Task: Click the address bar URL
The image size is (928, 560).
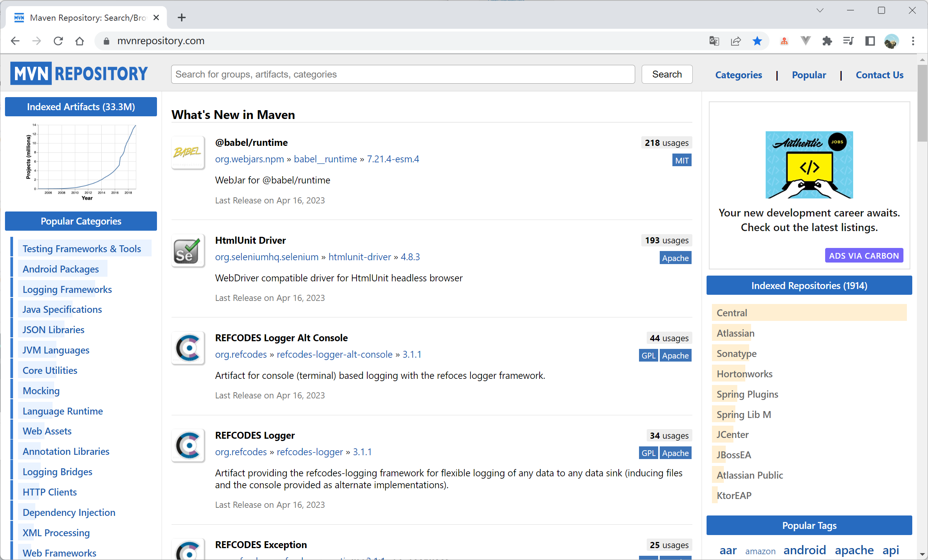Action: (161, 41)
